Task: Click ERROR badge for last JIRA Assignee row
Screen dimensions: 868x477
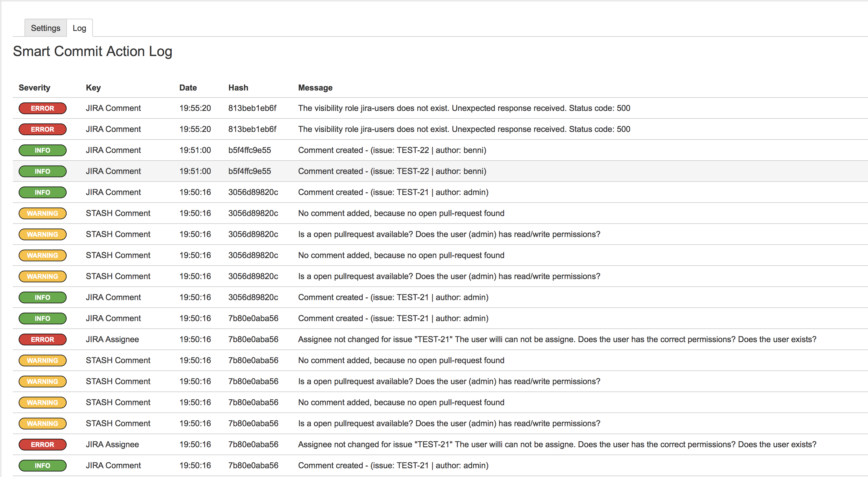Action: point(42,444)
